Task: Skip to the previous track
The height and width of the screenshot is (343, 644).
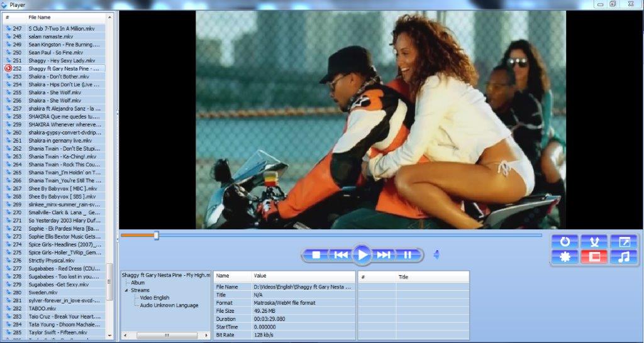Action: (x=340, y=254)
